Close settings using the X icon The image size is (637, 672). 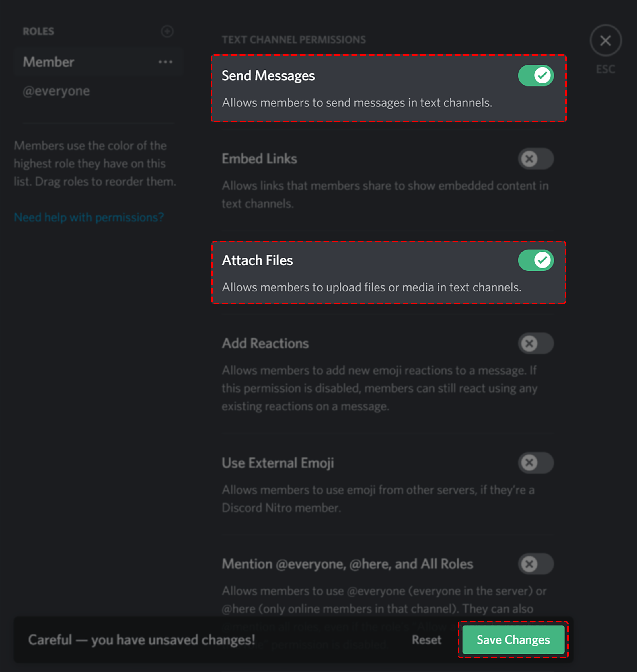coord(606,40)
